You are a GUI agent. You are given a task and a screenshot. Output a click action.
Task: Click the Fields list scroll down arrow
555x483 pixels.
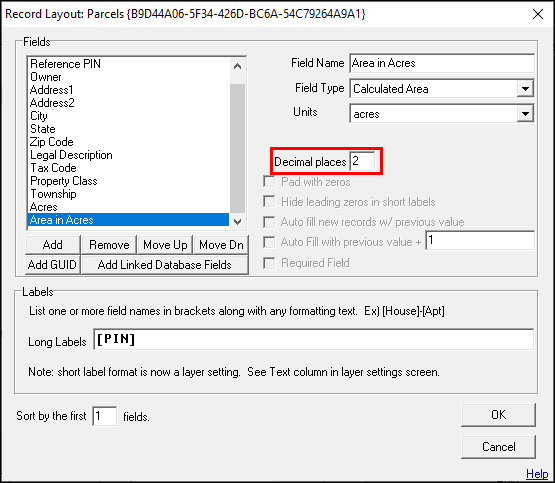(x=238, y=222)
